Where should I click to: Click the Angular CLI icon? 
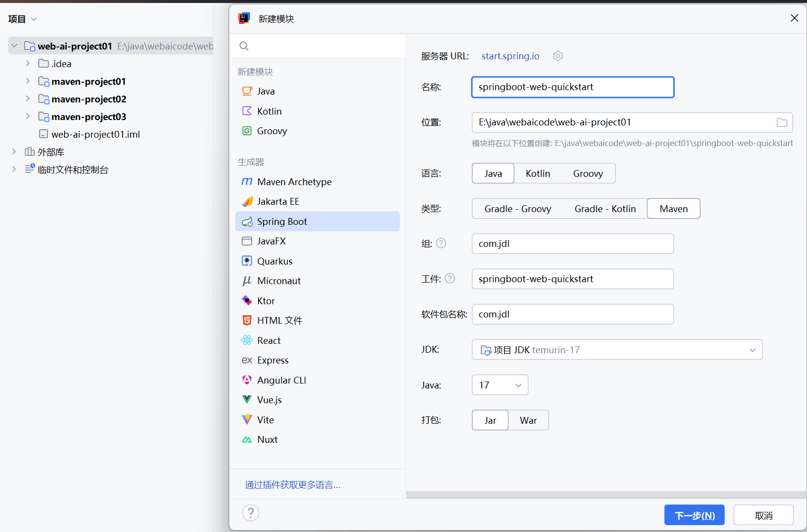247,380
